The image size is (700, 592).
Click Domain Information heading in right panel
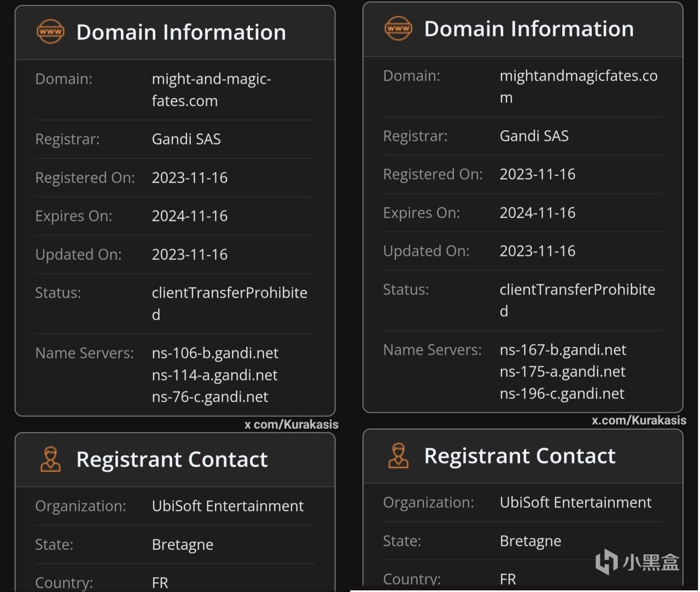[529, 29]
